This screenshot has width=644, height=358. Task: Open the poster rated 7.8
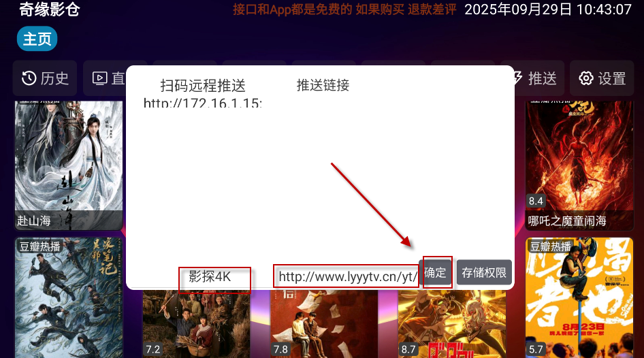pyautogui.click(x=323, y=323)
